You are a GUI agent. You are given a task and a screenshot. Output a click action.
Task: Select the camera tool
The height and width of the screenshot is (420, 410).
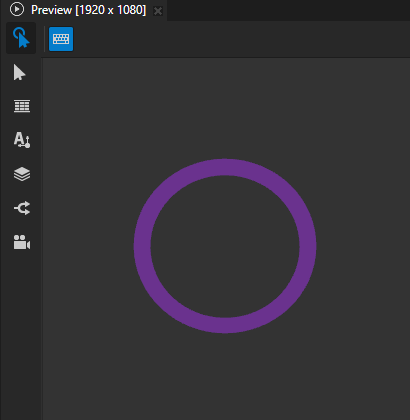click(22, 242)
